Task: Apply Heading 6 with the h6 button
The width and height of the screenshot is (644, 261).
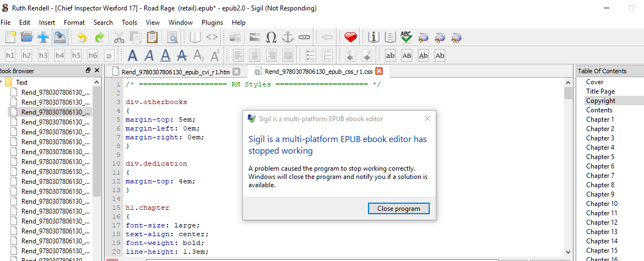Action: (93, 56)
